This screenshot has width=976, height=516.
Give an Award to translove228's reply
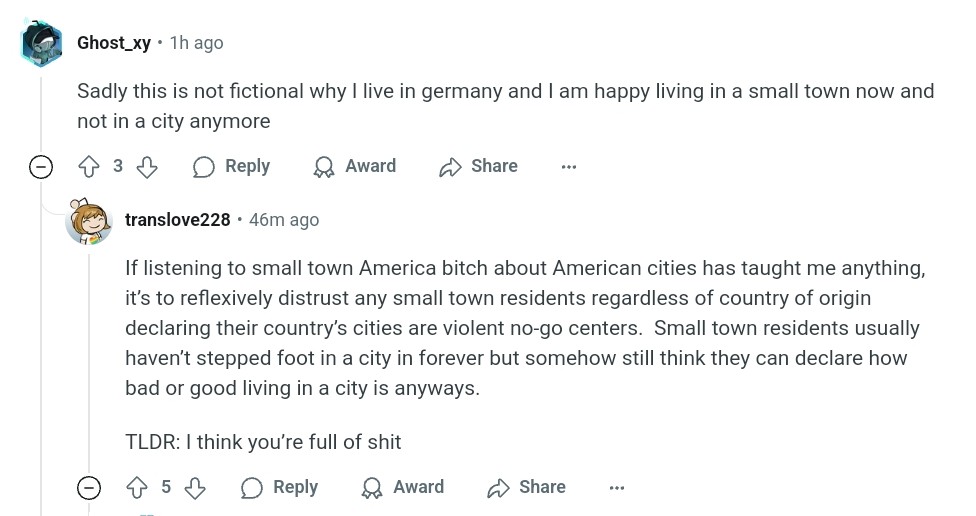[x=403, y=488]
